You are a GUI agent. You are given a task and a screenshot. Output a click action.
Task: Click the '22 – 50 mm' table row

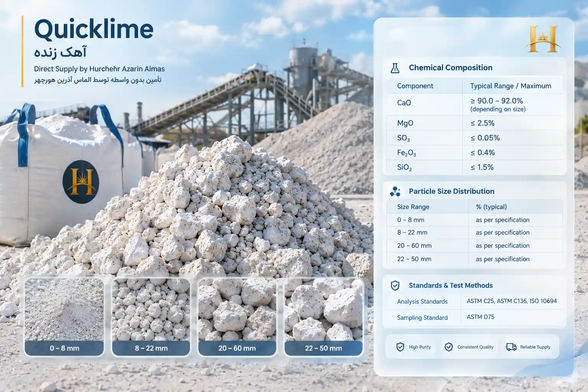[x=474, y=259]
